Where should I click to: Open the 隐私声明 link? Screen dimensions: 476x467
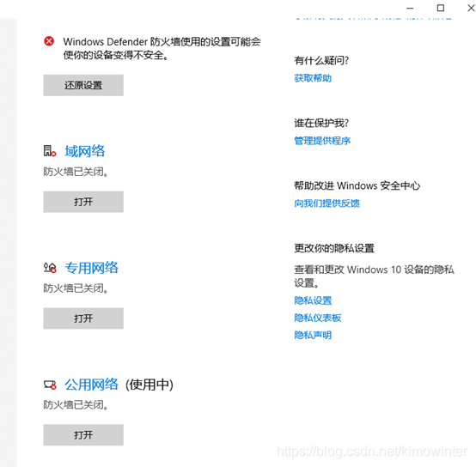[x=313, y=335]
